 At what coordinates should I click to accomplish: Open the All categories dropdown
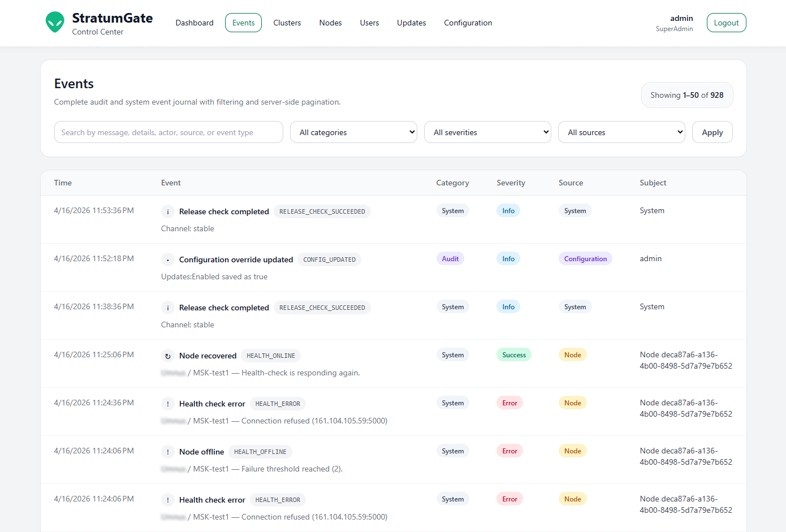click(x=353, y=132)
